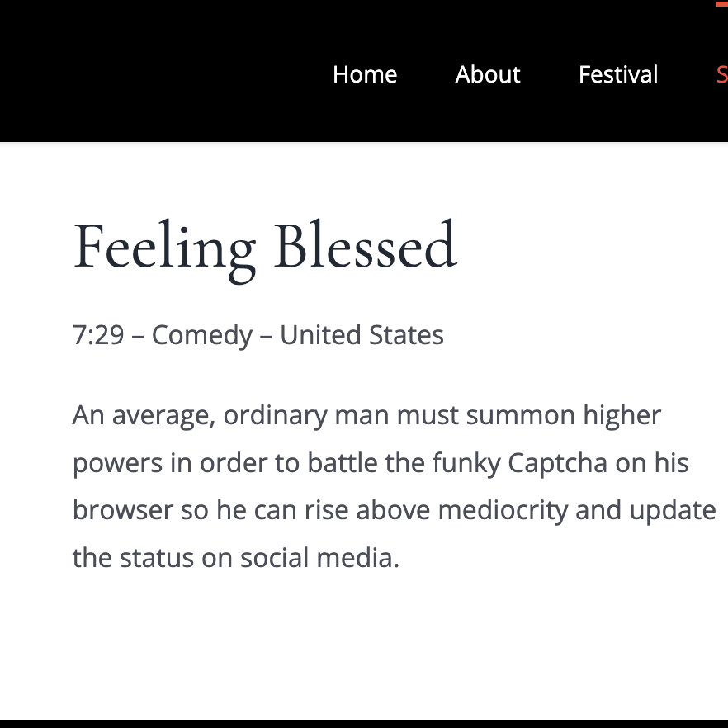Click the word "Feeling" in the title

[164, 247]
